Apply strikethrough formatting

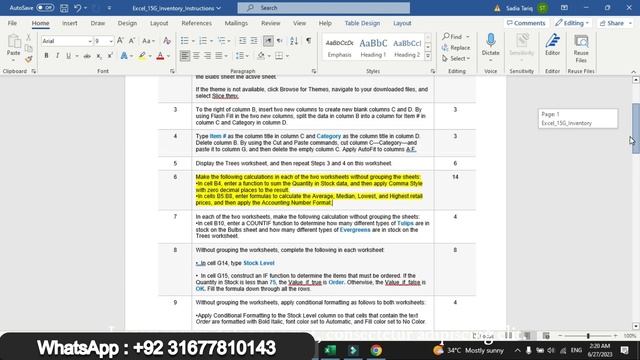click(x=87, y=56)
